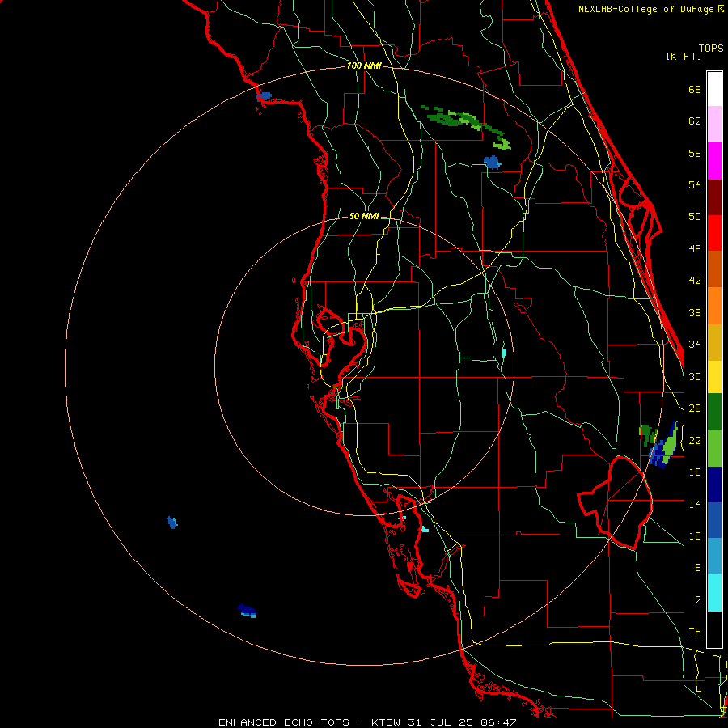Screen dimensions: 728x728
Task: Click the legend value 30
Action: tap(695, 376)
